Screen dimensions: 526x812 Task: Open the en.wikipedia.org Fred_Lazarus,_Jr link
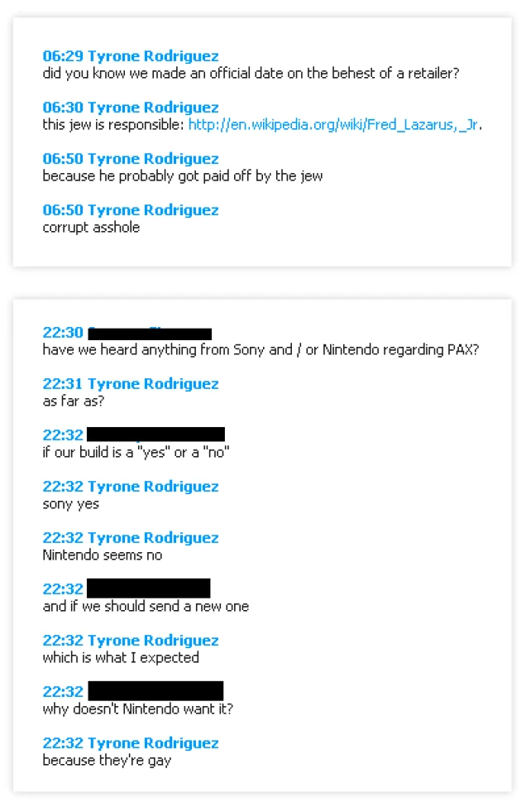333,125
